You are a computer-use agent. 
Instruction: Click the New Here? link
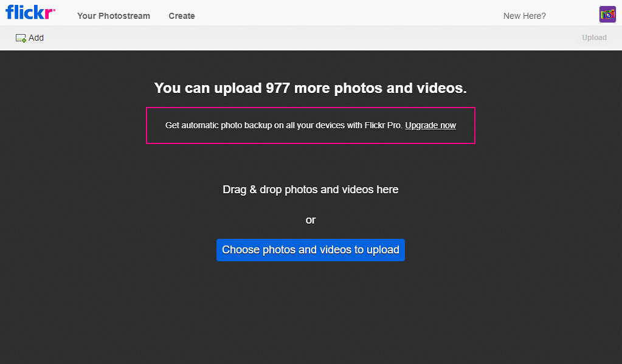pyautogui.click(x=524, y=16)
